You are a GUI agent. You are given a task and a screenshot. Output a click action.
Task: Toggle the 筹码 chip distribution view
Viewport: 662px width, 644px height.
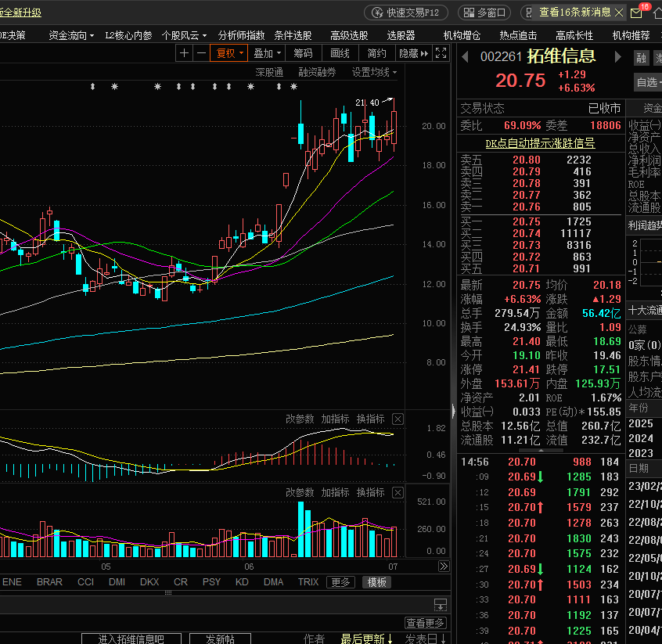[303, 53]
